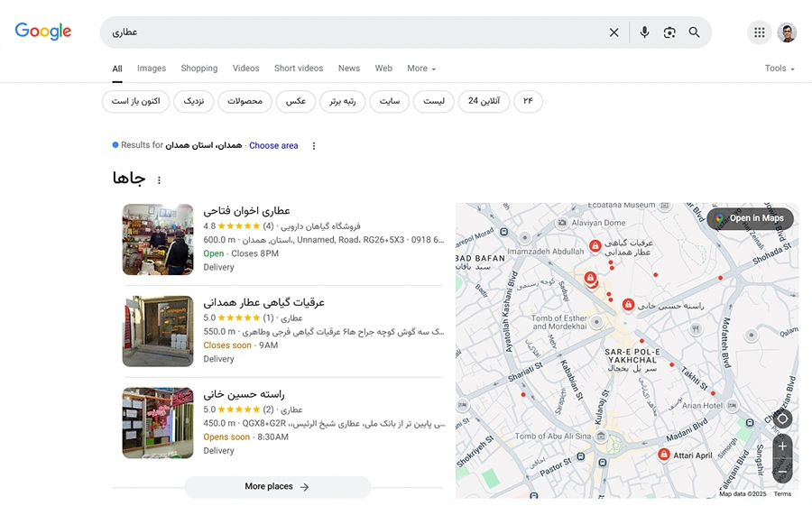Zoom out the map with minus button
The image size is (812, 506).
click(x=782, y=472)
